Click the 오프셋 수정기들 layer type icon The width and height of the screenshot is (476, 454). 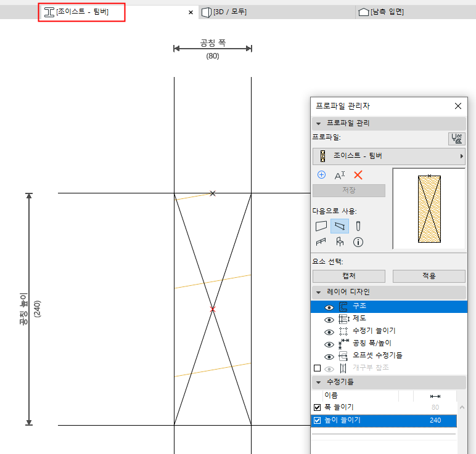343,355
